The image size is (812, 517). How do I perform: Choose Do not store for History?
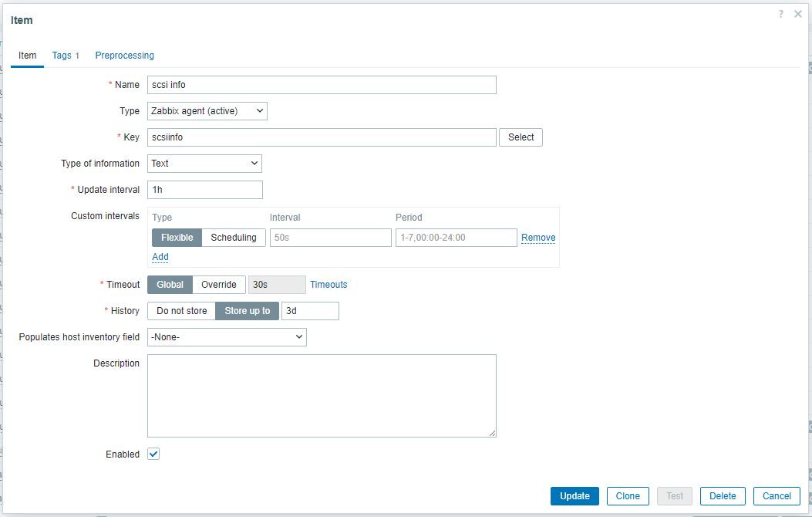point(182,311)
